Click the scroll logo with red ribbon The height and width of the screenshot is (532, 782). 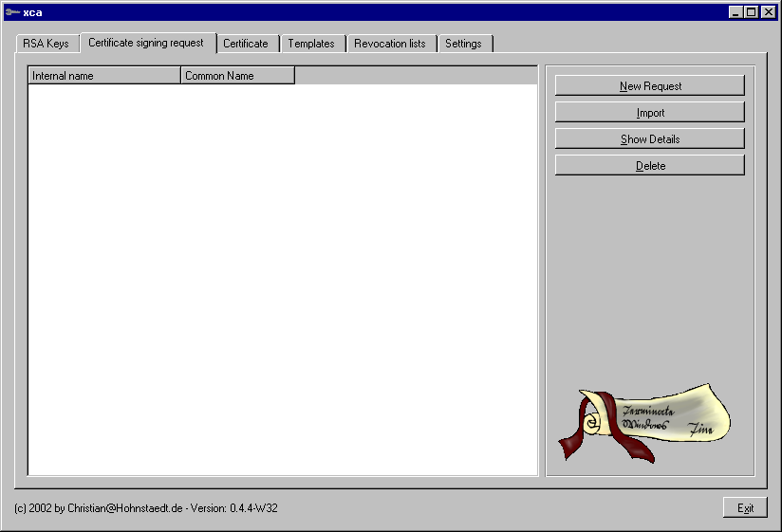pos(643,422)
